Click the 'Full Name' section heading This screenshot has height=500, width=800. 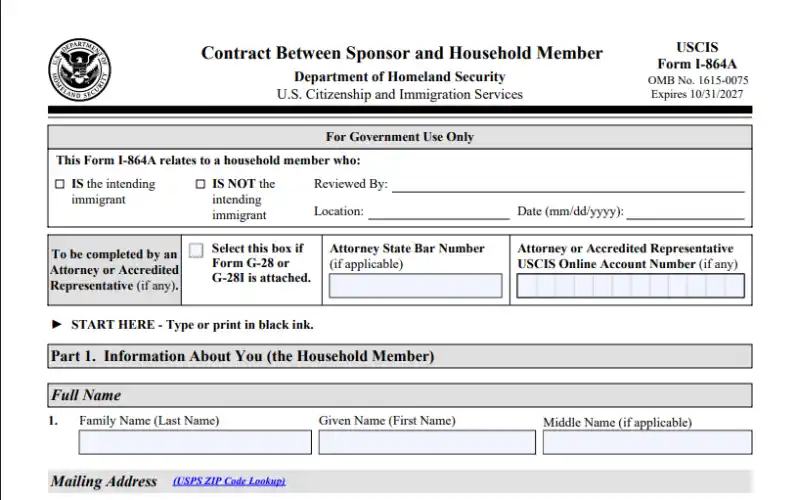point(86,395)
